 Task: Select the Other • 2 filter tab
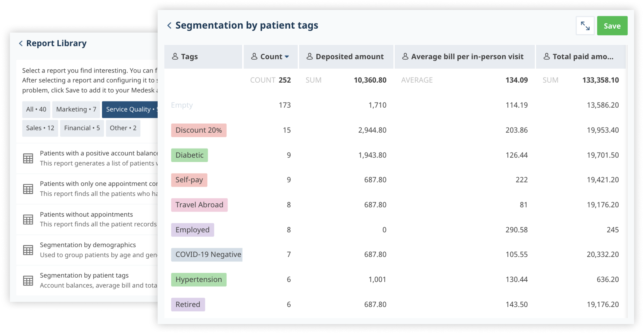pos(123,128)
